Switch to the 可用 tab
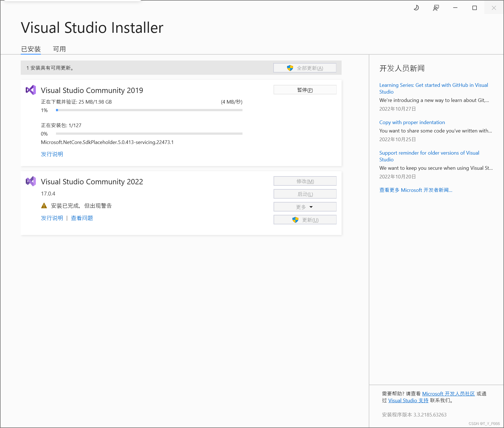Screen dimensions: 504x428 click(59, 49)
